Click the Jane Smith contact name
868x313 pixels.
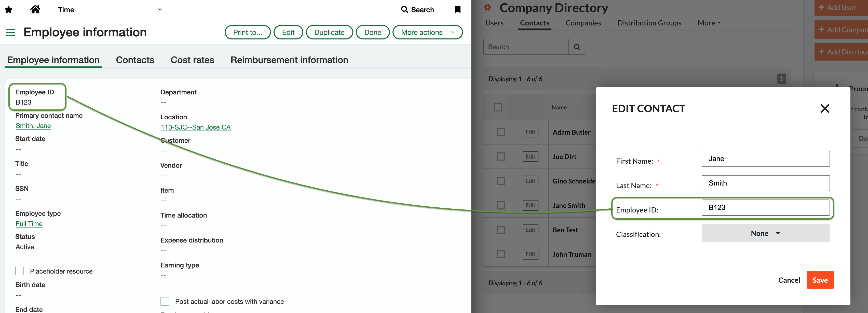point(569,205)
